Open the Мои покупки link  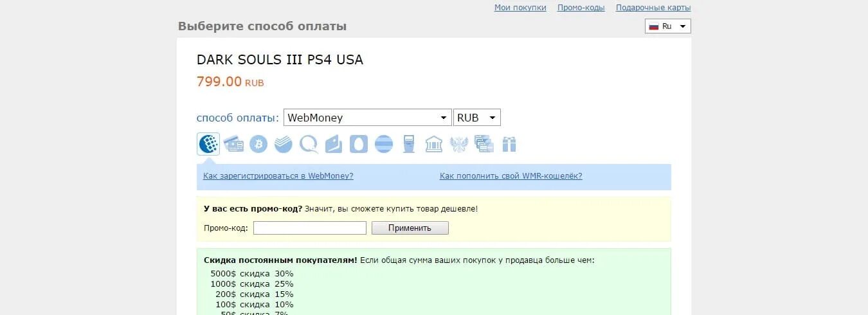pos(520,8)
